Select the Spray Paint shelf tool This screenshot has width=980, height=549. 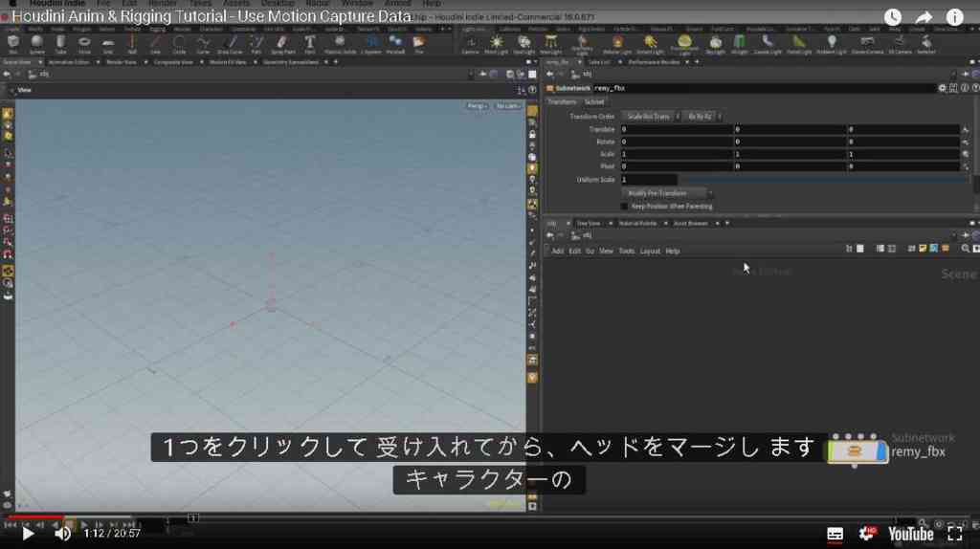click(x=282, y=44)
